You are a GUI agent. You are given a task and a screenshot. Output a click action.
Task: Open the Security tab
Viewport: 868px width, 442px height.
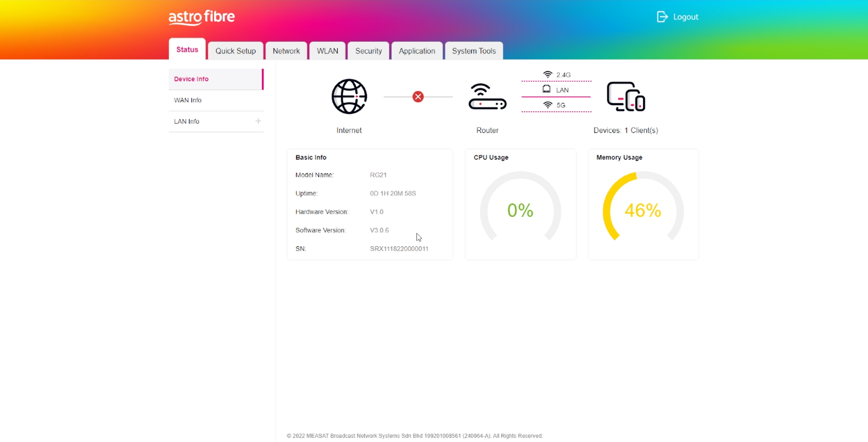(368, 51)
